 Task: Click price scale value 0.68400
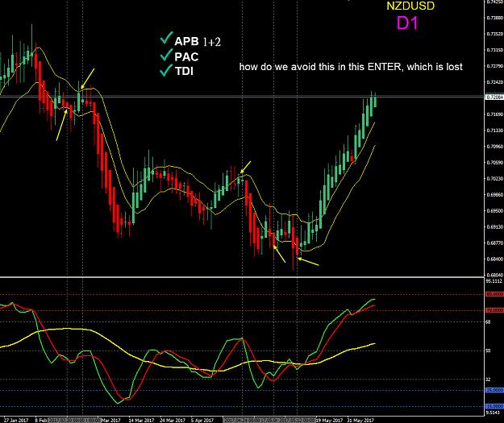point(495,259)
